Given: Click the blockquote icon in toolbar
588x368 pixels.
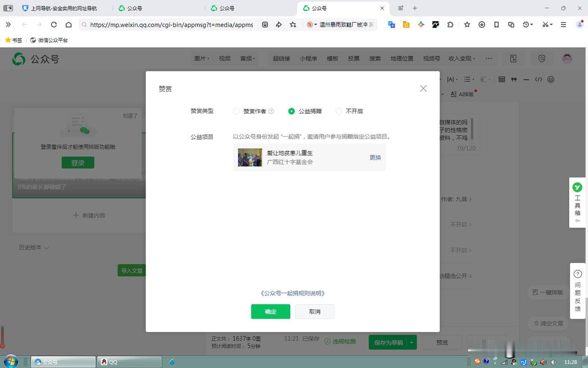Looking at the screenshot, I should (514, 79).
